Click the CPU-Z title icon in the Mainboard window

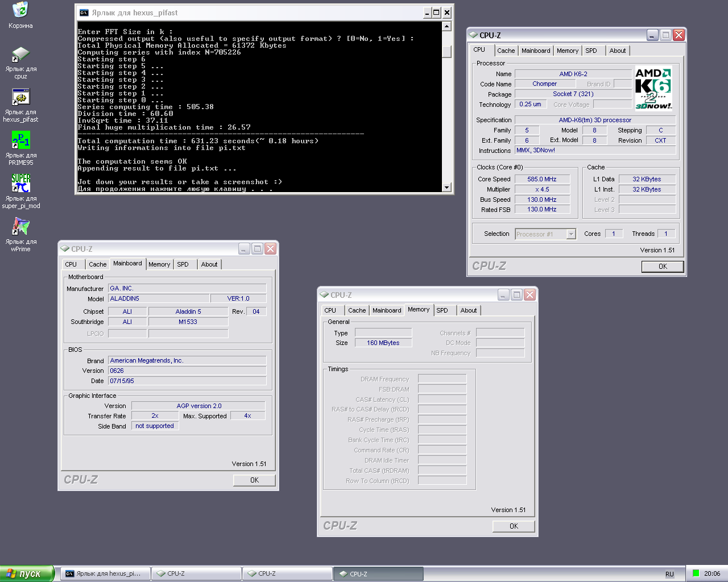[x=65, y=249]
